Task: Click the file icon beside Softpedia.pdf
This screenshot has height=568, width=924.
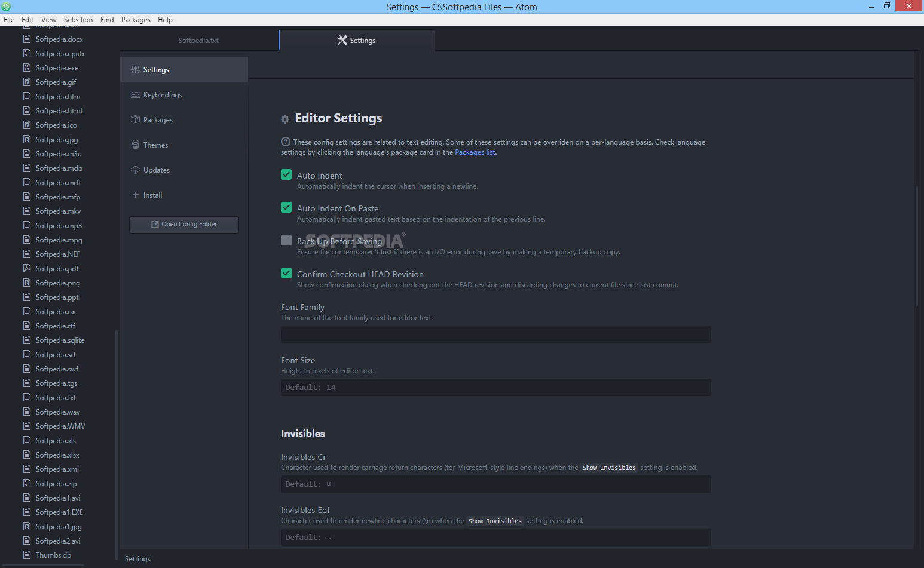Action: [27, 268]
